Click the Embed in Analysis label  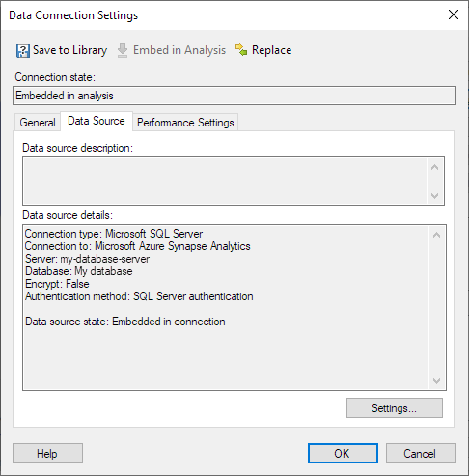tap(179, 50)
